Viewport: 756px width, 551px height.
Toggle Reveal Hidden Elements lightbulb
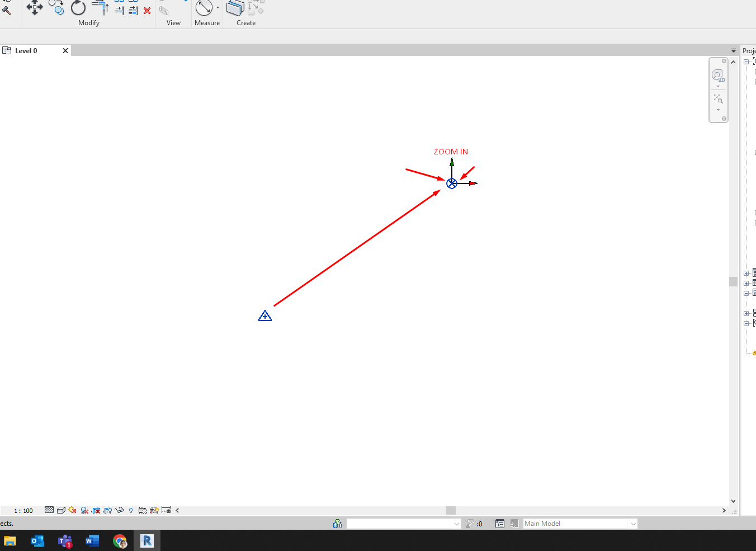coord(130,510)
